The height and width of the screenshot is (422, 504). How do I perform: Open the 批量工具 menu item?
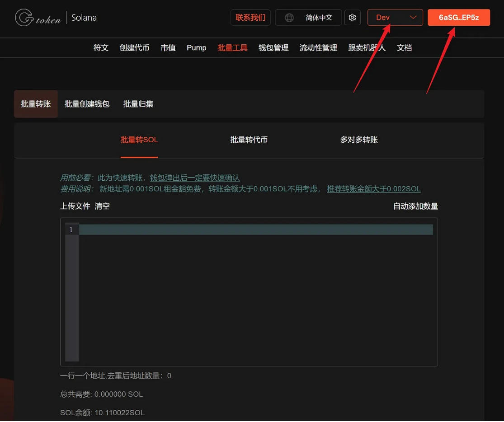click(232, 48)
